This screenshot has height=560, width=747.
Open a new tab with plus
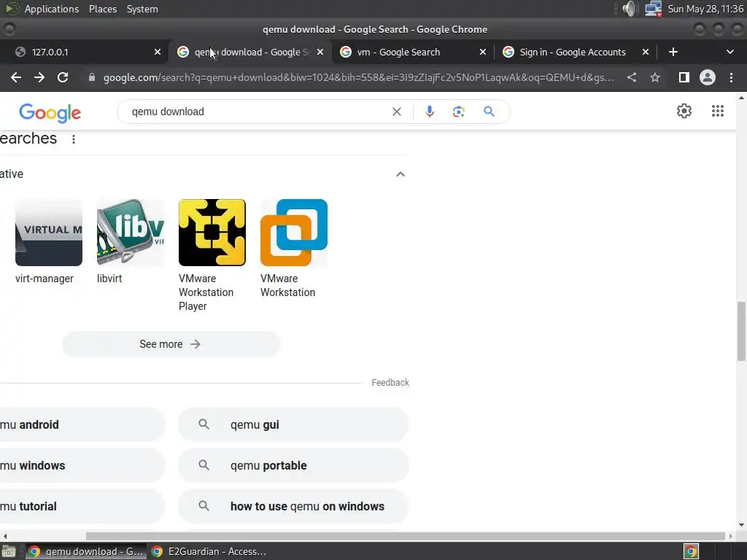[x=673, y=52]
